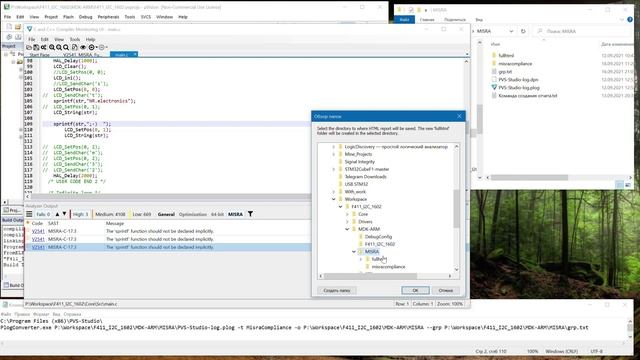Open V2541 link in selected third warning row
Image resolution: width=640 pixels, height=360 pixels.
tap(38, 247)
